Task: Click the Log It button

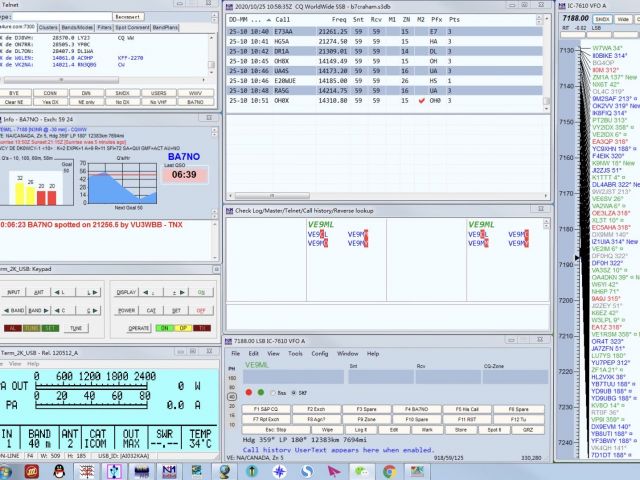Action: click(361, 430)
